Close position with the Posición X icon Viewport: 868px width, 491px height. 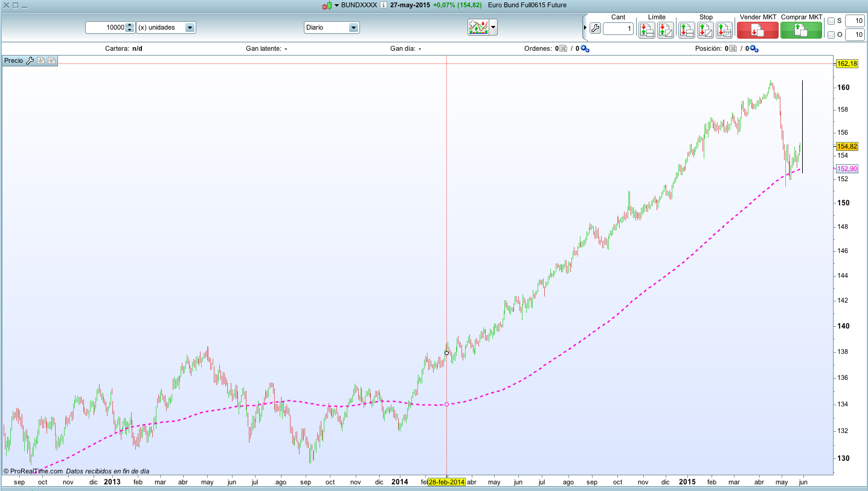click(x=733, y=49)
